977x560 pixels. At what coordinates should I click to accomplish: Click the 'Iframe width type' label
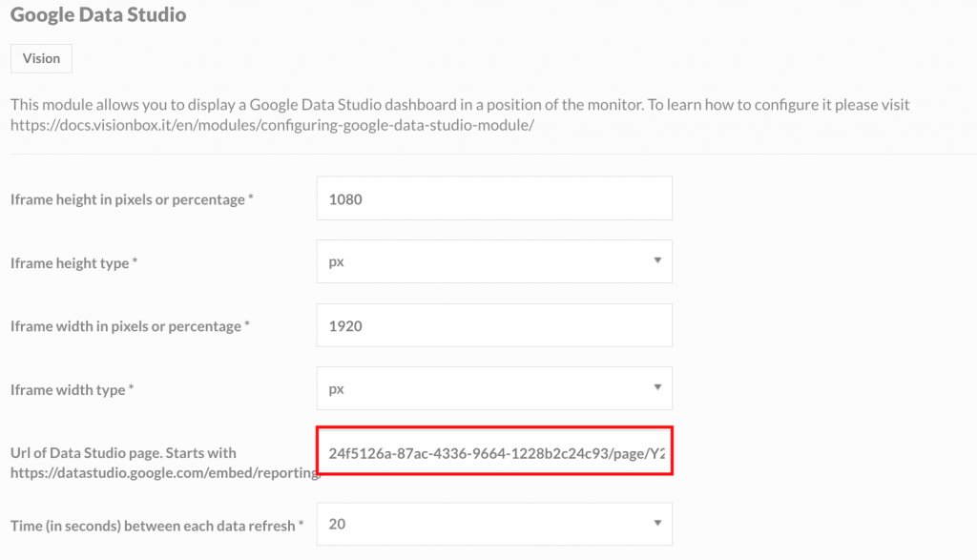point(72,390)
